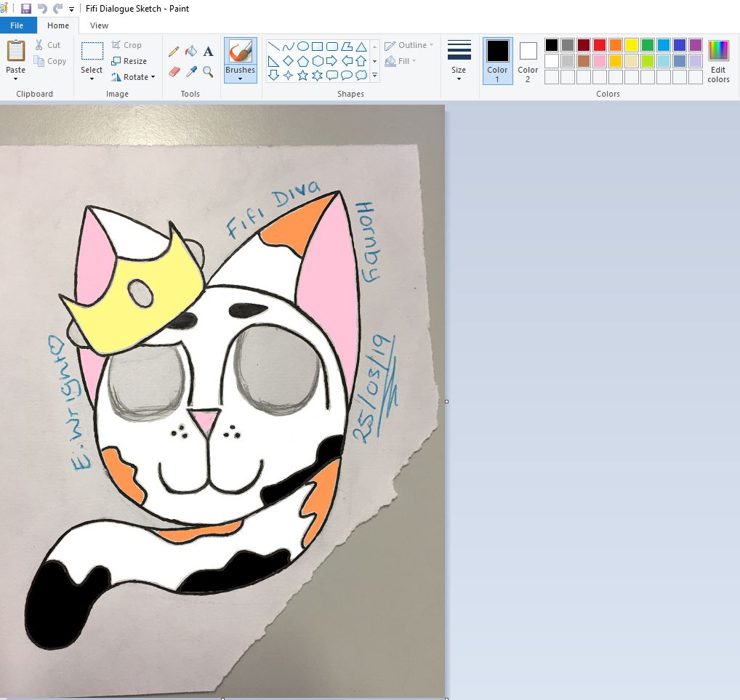The height and width of the screenshot is (700, 740).
Task: Open the Brushes dropdown
Action: coord(240,79)
